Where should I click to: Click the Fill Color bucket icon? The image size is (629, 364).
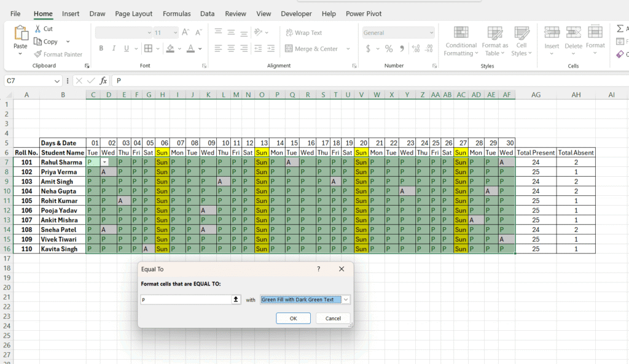171,48
